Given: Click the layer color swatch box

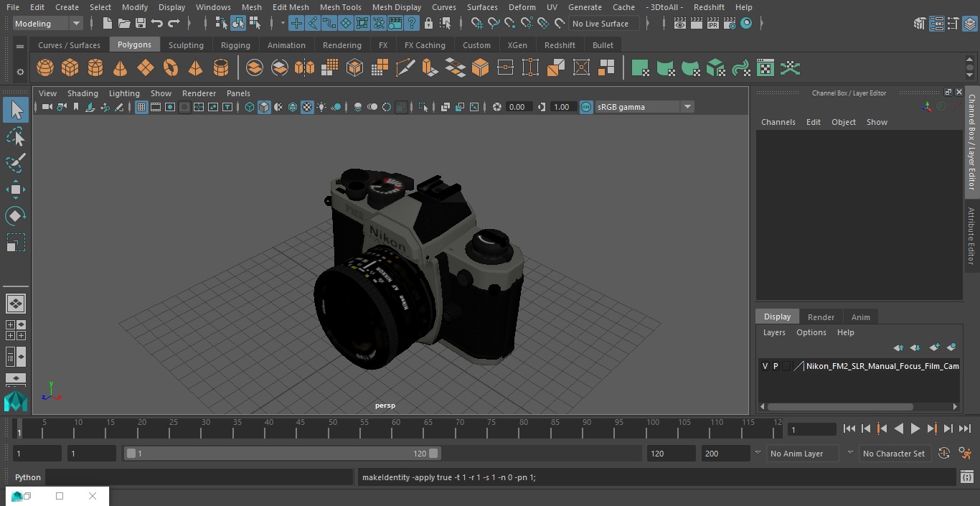Looking at the screenshot, I should pyautogui.click(x=798, y=366).
